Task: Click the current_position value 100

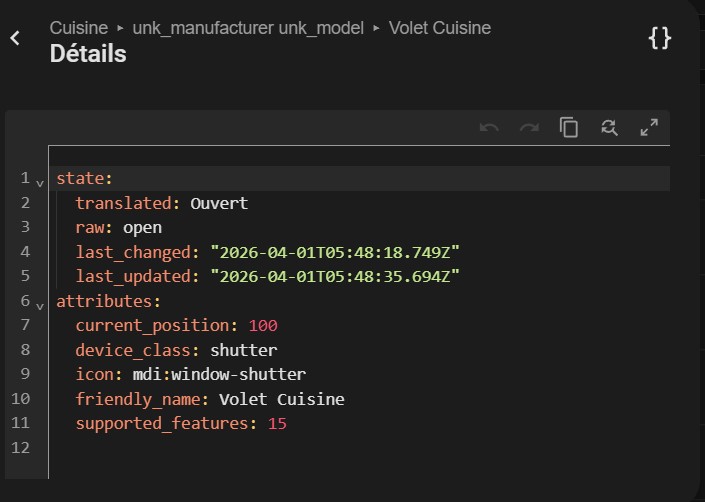Action: [x=263, y=325]
